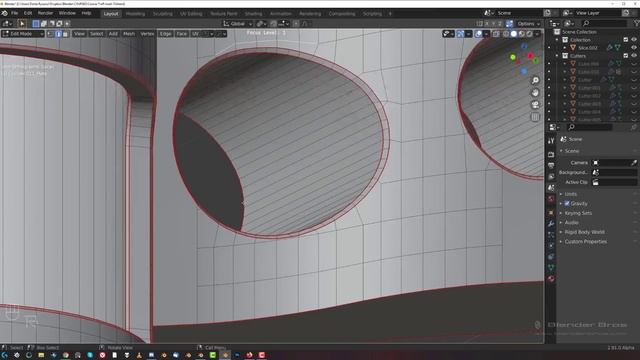Screen dimensions: 640x360
Task: Open the Options dropdown
Action: tap(528, 24)
